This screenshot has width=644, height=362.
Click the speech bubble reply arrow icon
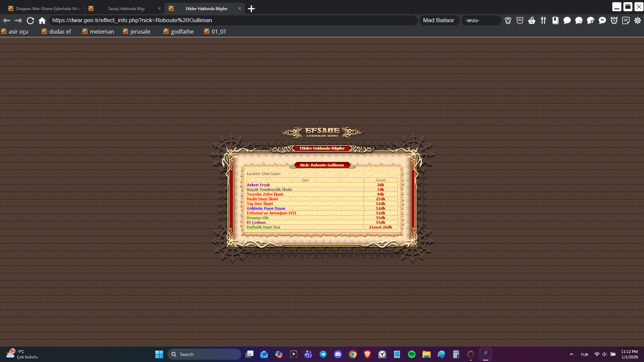tap(602, 20)
